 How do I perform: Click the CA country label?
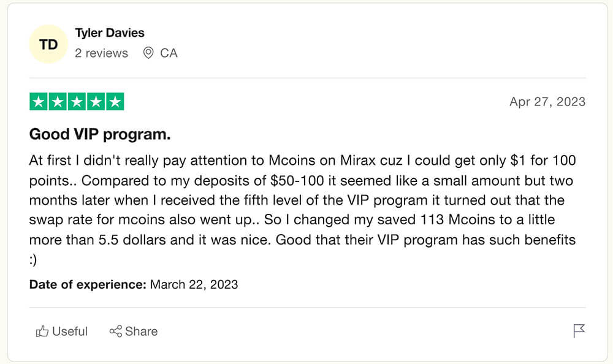click(169, 53)
